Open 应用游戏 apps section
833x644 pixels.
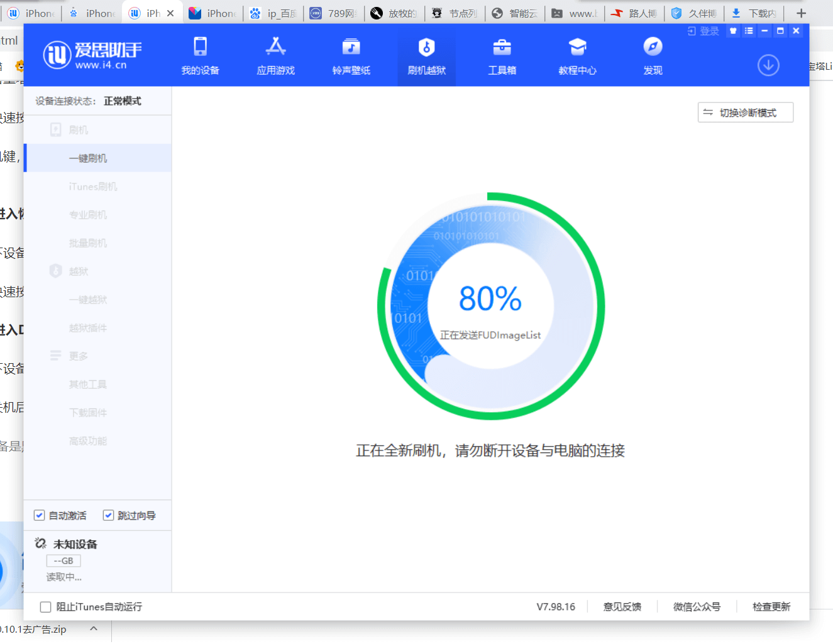(x=275, y=47)
